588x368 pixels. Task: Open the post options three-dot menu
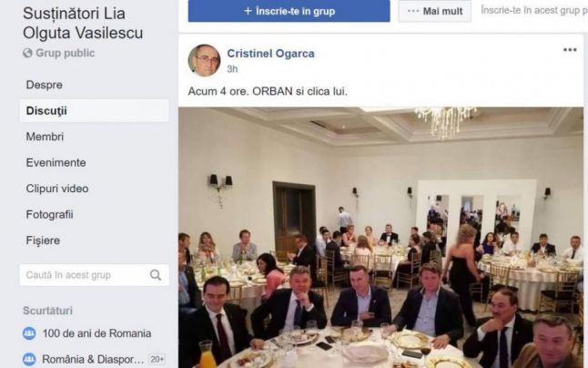point(570,50)
